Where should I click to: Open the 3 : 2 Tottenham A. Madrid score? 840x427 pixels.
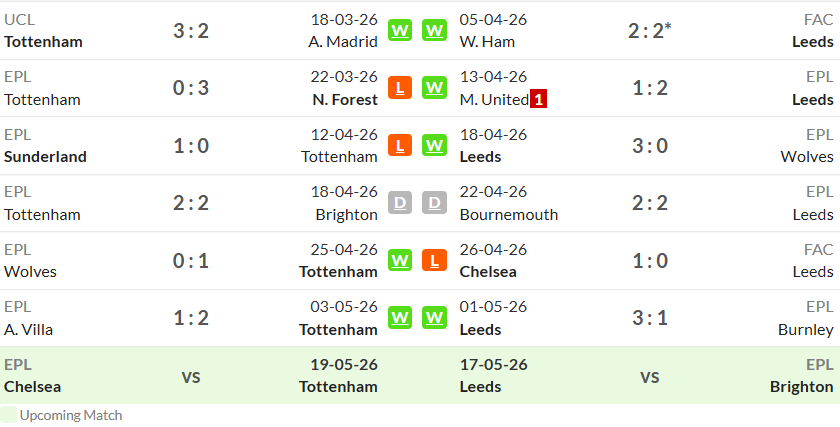click(x=191, y=31)
